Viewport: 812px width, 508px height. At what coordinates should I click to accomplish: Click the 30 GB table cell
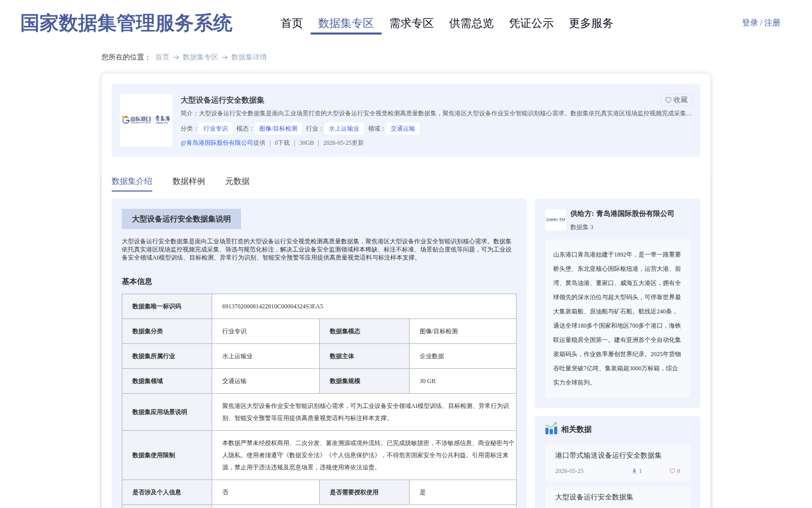tap(463, 381)
